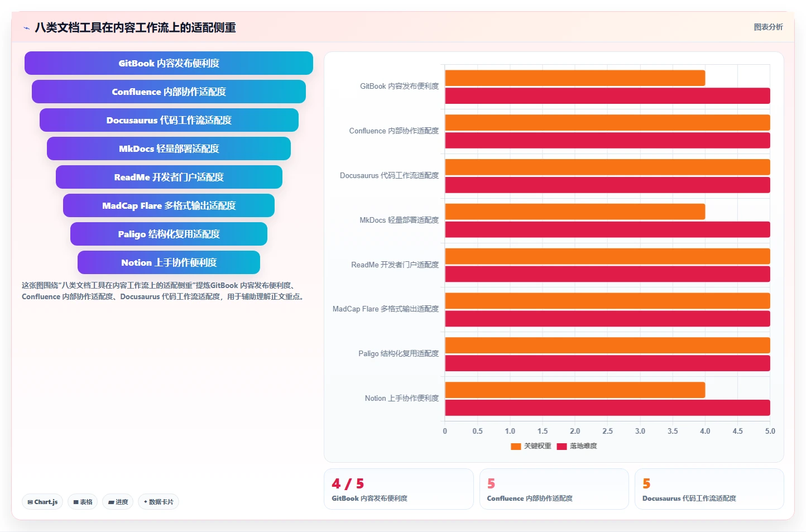The image size is (806, 532).
Task: Click the orange 关键权重 bar for Paligo
Action: click(x=607, y=346)
